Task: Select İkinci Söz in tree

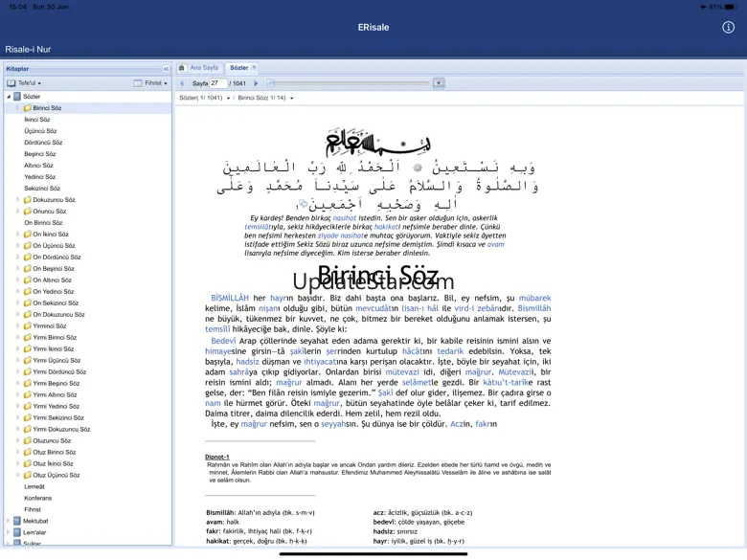Action: coord(37,120)
